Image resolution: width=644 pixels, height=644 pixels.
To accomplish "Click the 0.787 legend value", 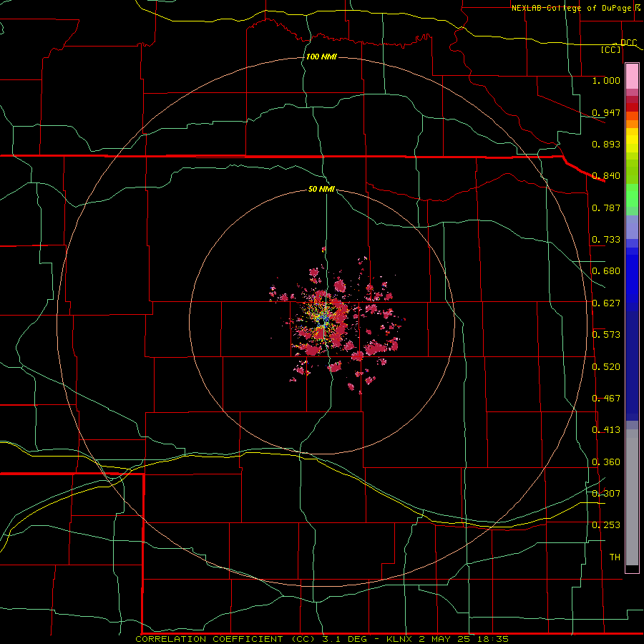I will 606,208.
